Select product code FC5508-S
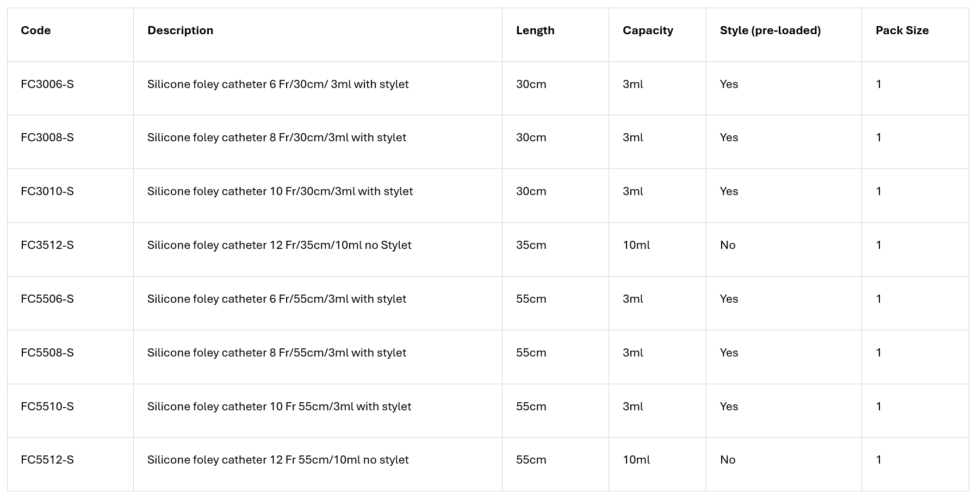 pos(47,353)
